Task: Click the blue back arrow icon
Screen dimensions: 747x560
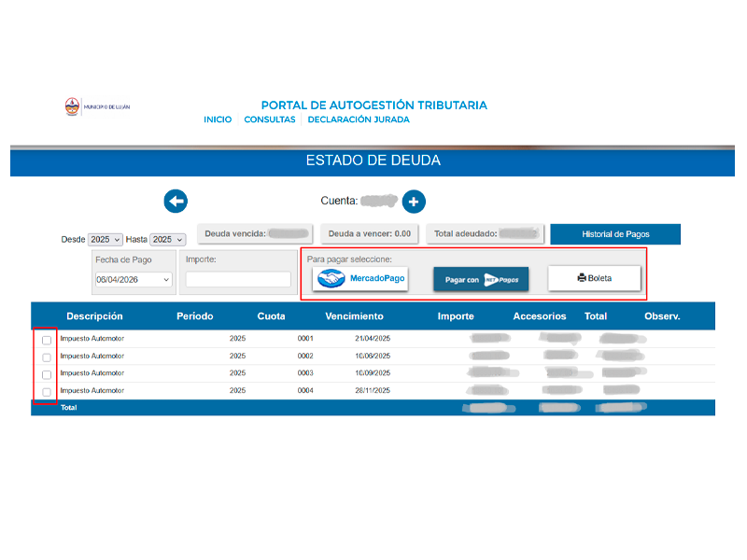Action: pyautogui.click(x=176, y=201)
